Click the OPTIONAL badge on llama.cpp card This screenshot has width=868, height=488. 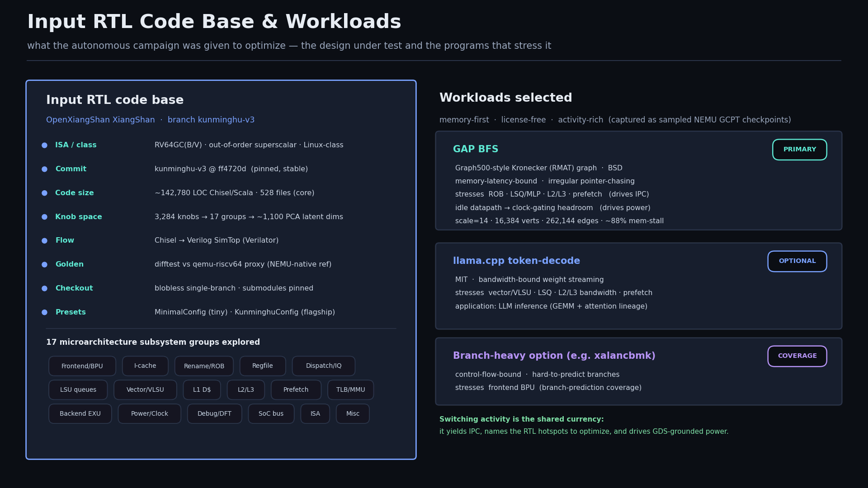[797, 261]
